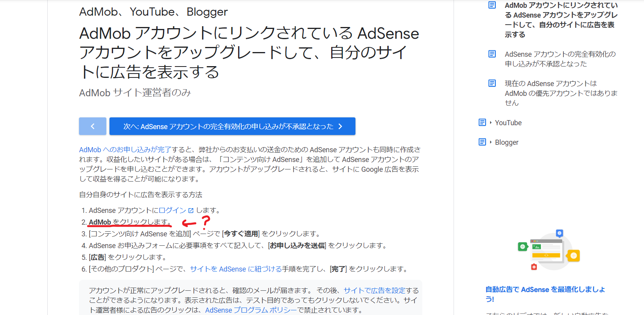Open the サイトで広告を設定 link
644x315 pixels.
(375, 290)
